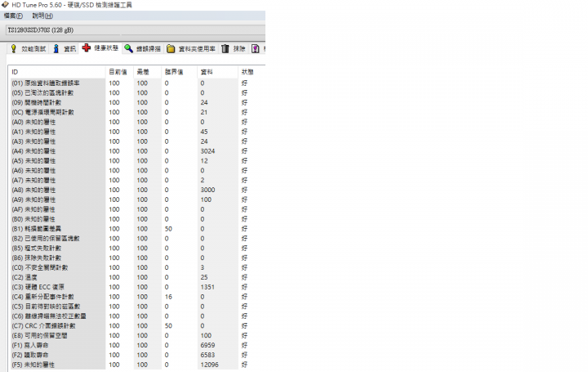Sort by the 最差 column header
The width and height of the screenshot is (588, 372).
pyautogui.click(x=147, y=72)
